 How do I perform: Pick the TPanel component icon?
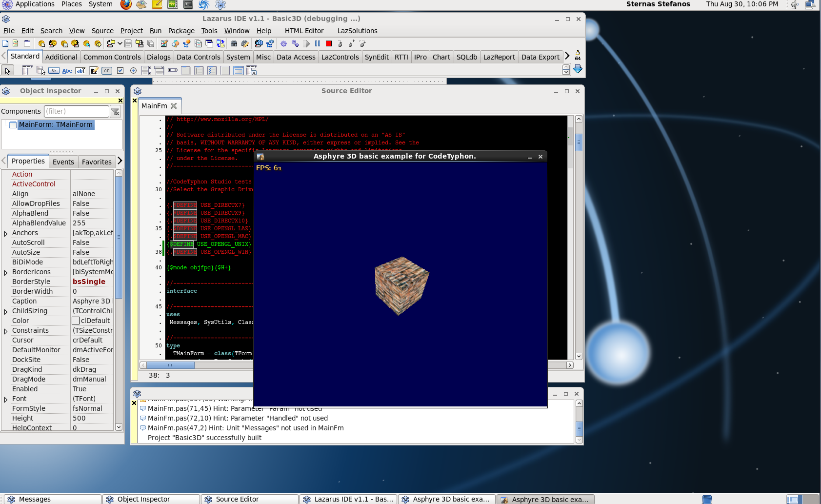pos(225,70)
